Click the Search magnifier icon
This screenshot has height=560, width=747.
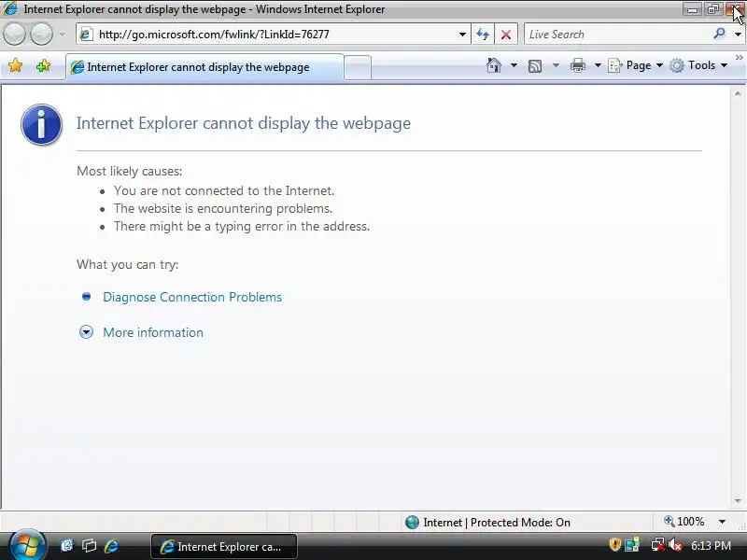coord(719,34)
